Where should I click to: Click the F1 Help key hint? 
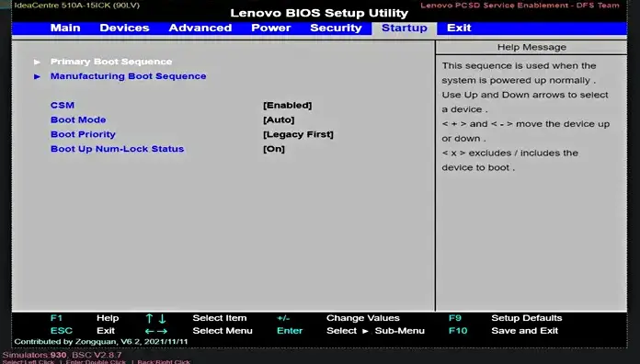pyautogui.click(x=85, y=318)
